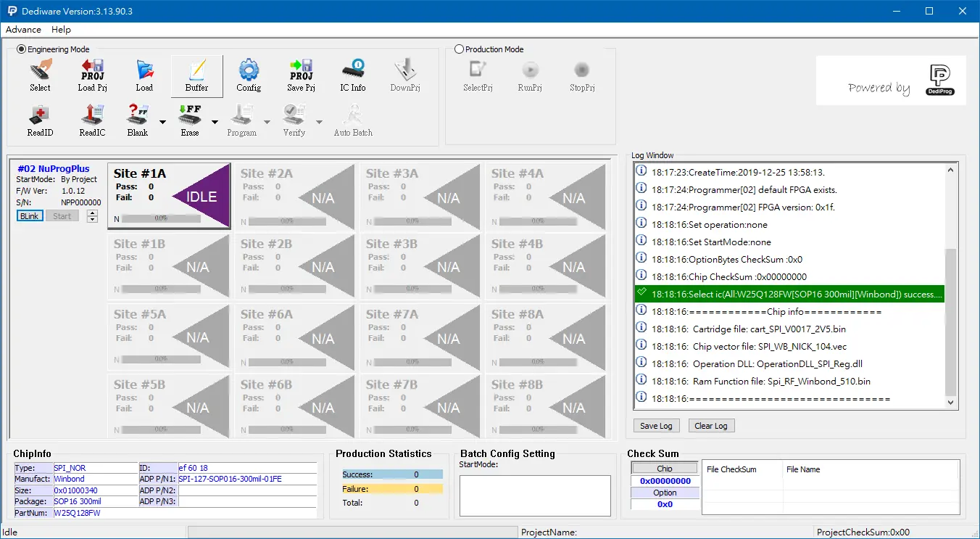Open the Config gear settings
Image resolution: width=980 pixels, height=539 pixels.
249,75
